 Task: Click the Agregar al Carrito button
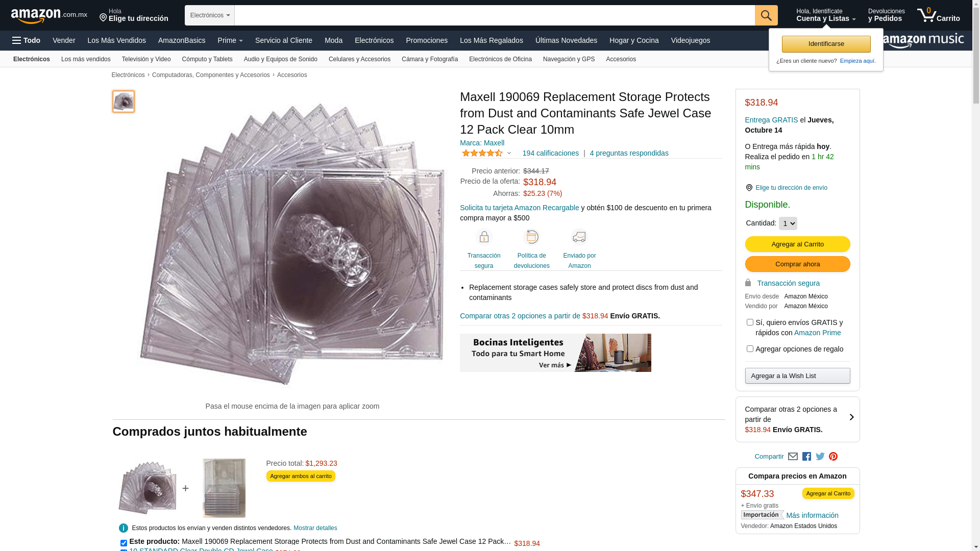[797, 244]
